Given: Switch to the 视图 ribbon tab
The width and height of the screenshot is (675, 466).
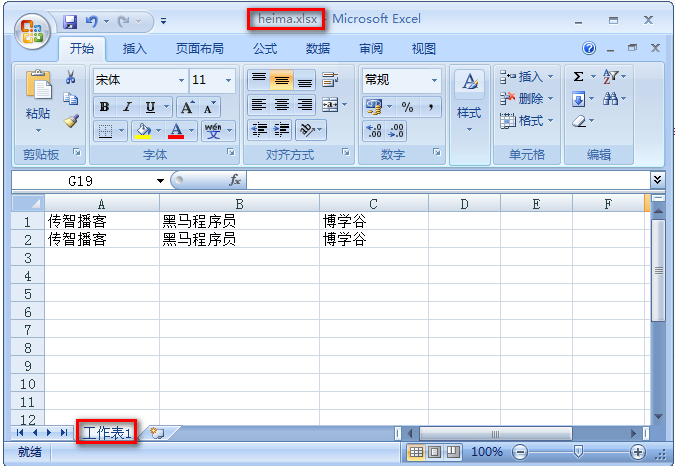Looking at the screenshot, I should [x=424, y=49].
